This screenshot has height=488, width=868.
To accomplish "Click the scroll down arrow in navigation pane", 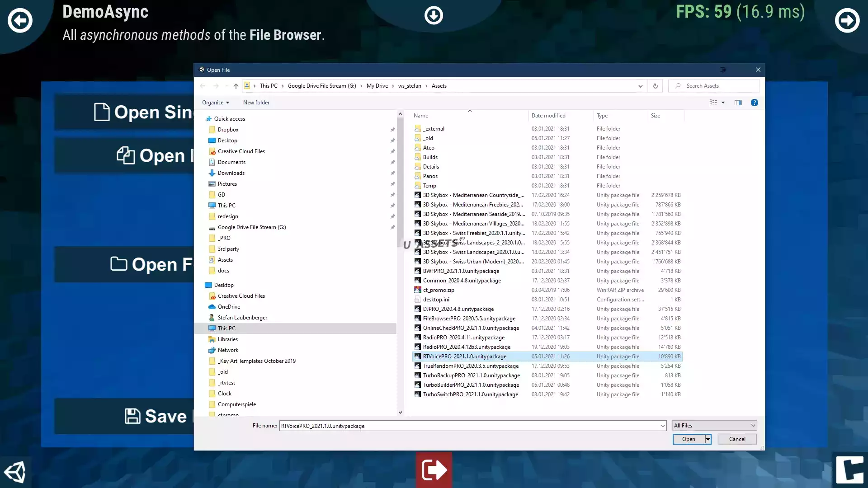I will (x=400, y=412).
